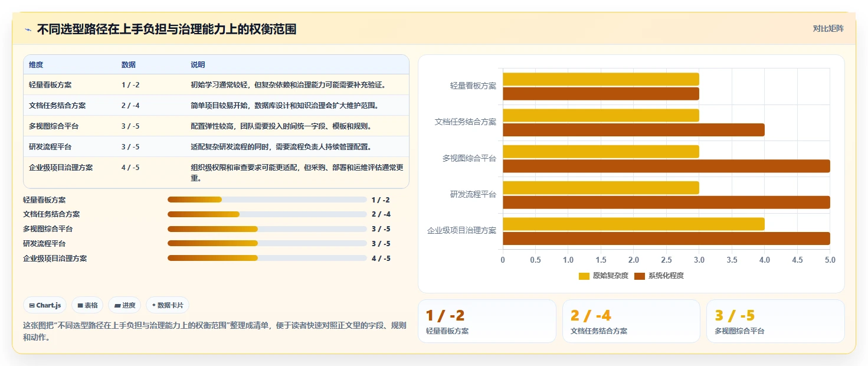The image size is (868, 366).
Task: Click the description starting 适配复杂研发流程
Action: click(x=281, y=147)
